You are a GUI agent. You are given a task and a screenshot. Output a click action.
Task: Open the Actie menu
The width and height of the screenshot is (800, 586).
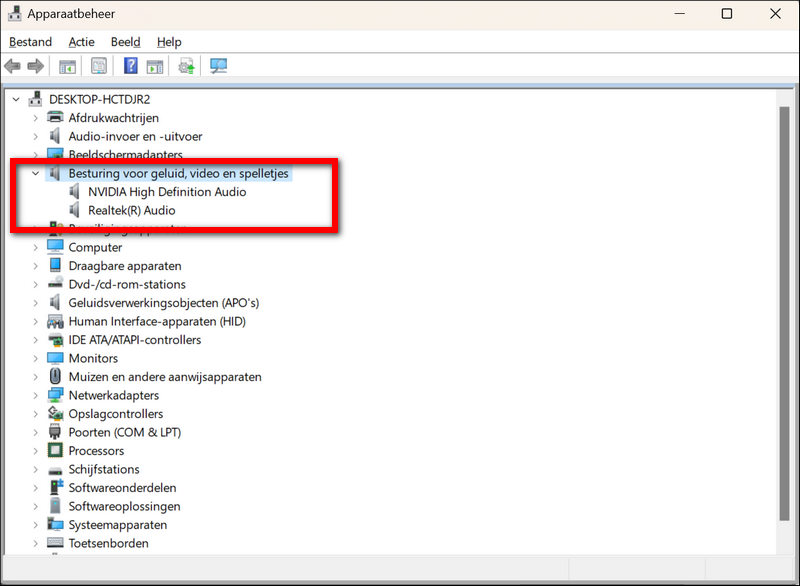click(82, 42)
